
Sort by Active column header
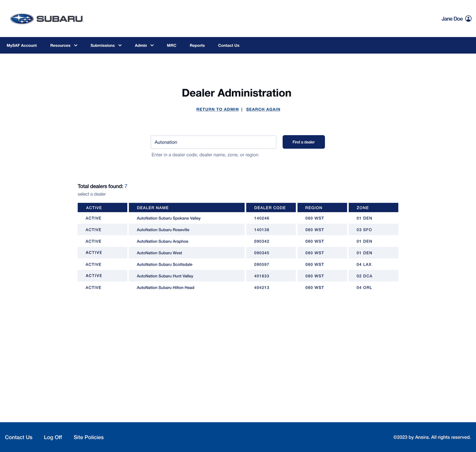click(102, 208)
